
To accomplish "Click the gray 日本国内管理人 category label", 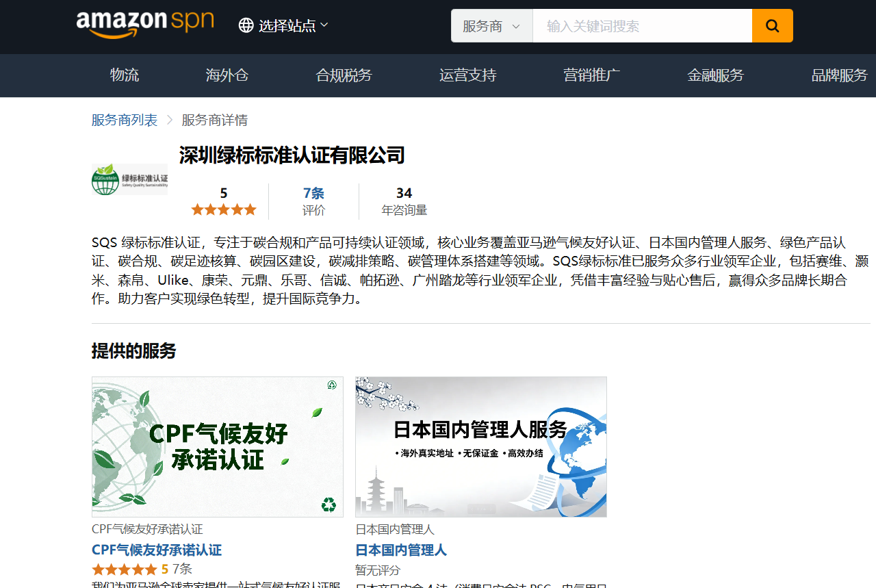I will coord(395,529).
